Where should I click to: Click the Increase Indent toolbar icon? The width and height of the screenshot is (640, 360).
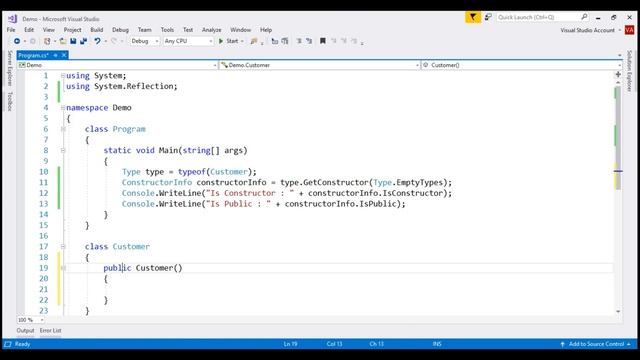click(309, 41)
